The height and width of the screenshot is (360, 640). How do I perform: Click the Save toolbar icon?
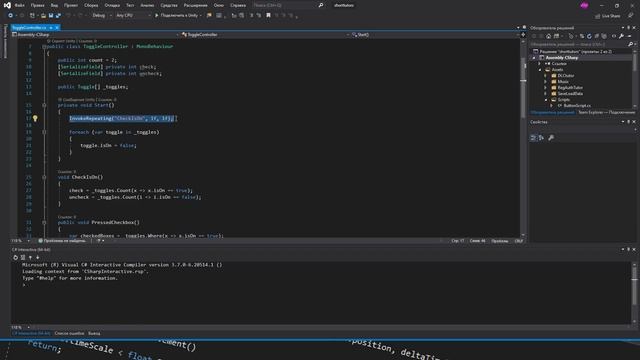pos(51,16)
